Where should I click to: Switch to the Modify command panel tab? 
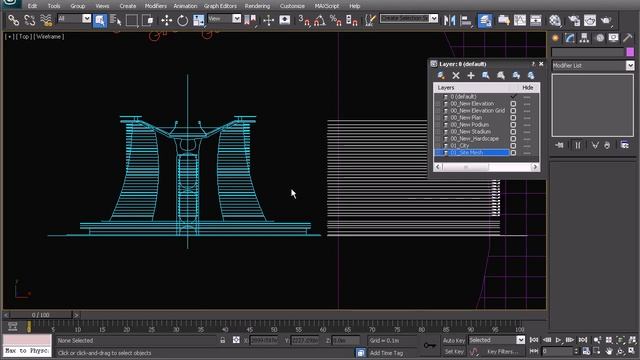570,38
